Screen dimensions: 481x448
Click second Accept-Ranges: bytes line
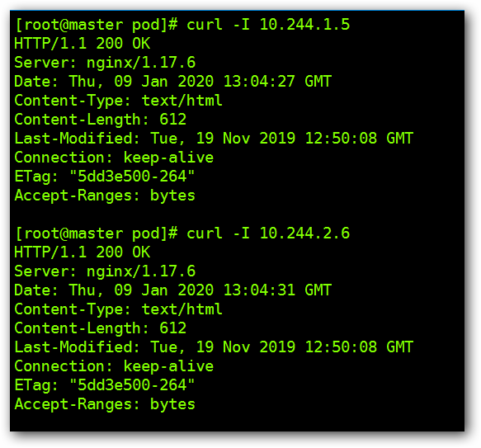(105, 405)
